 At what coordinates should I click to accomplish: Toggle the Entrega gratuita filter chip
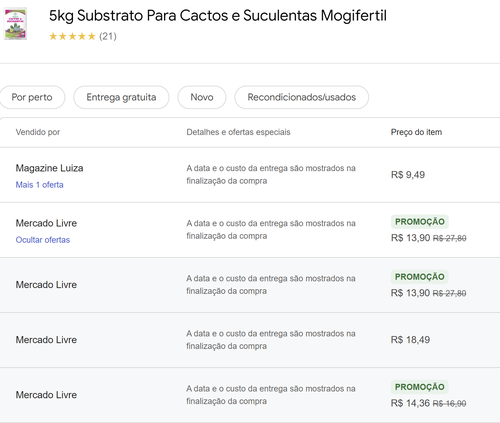pyautogui.click(x=121, y=97)
